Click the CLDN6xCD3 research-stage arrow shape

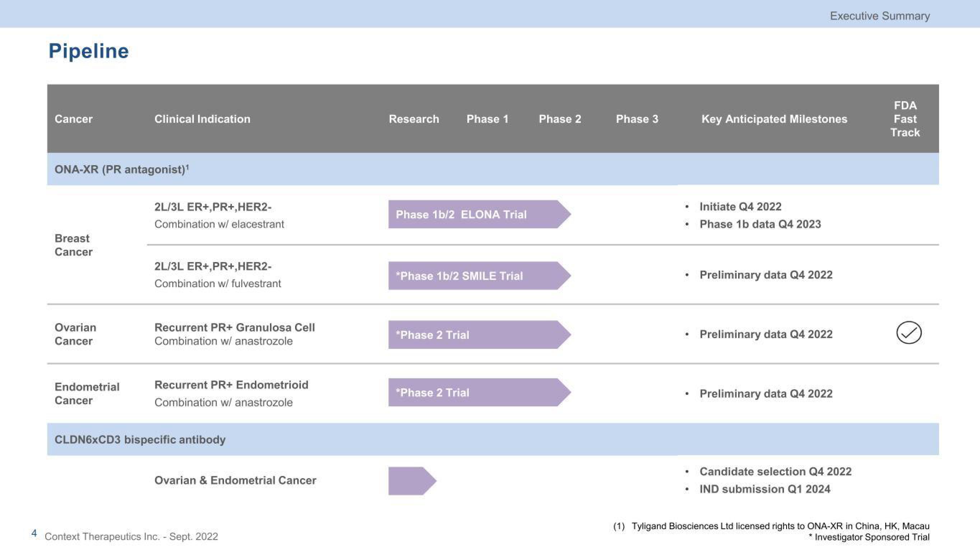[x=412, y=481]
